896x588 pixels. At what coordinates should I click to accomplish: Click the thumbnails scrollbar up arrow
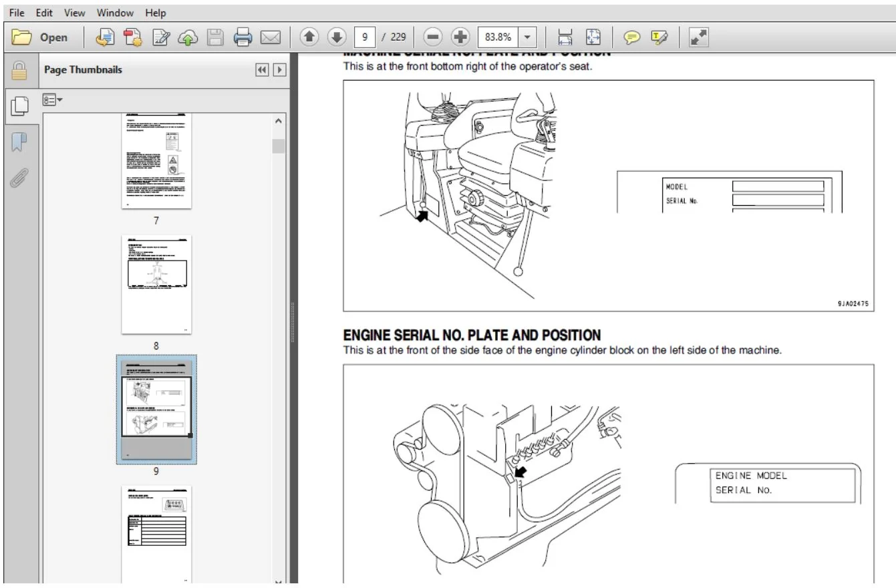point(279,121)
